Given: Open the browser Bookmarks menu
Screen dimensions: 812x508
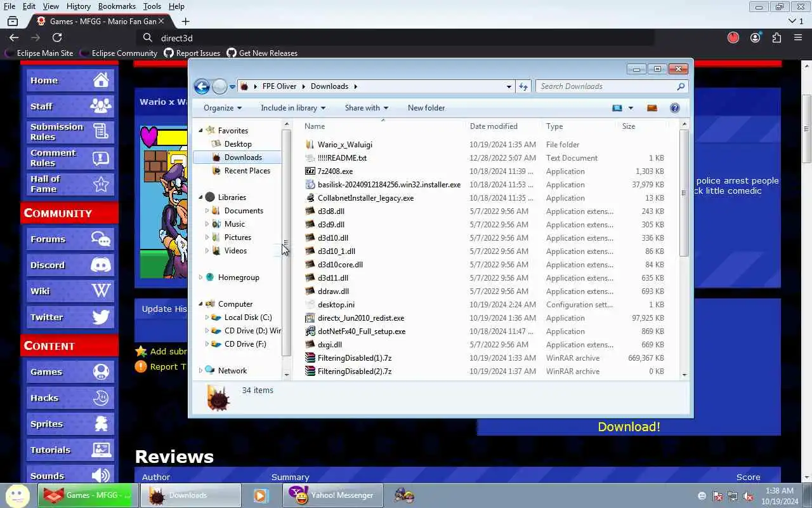Looking at the screenshot, I should point(117,6).
